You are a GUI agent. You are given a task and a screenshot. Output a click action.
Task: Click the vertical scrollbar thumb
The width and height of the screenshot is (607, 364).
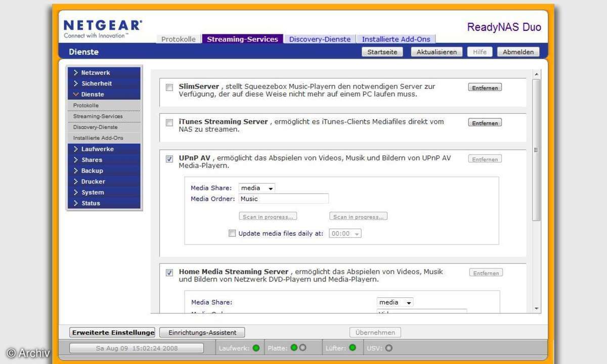pos(537,150)
